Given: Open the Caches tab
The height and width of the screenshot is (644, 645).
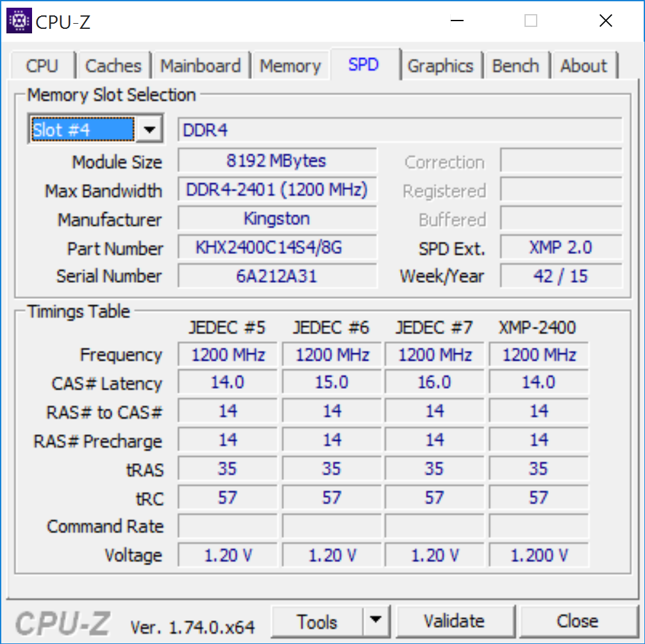Looking at the screenshot, I should point(113,66).
